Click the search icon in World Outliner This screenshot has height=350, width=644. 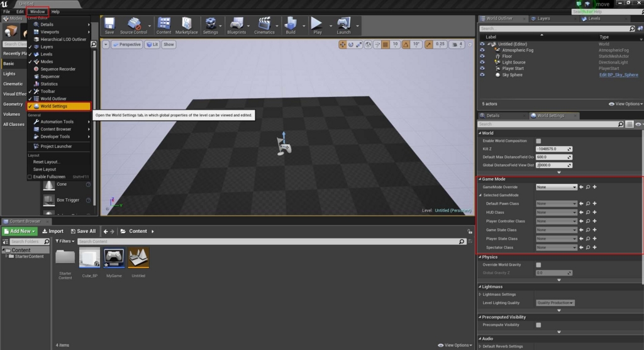pyautogui.click(x=632, y=28)
